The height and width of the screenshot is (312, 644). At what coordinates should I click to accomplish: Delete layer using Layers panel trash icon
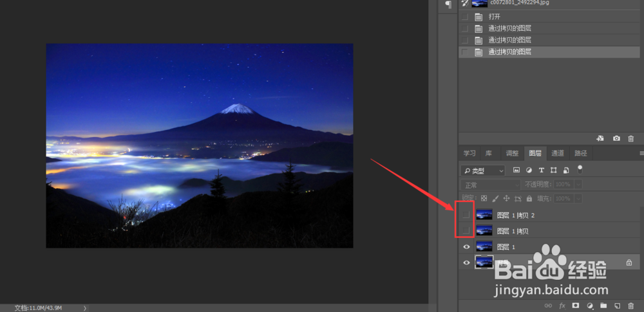coord(631,306)
